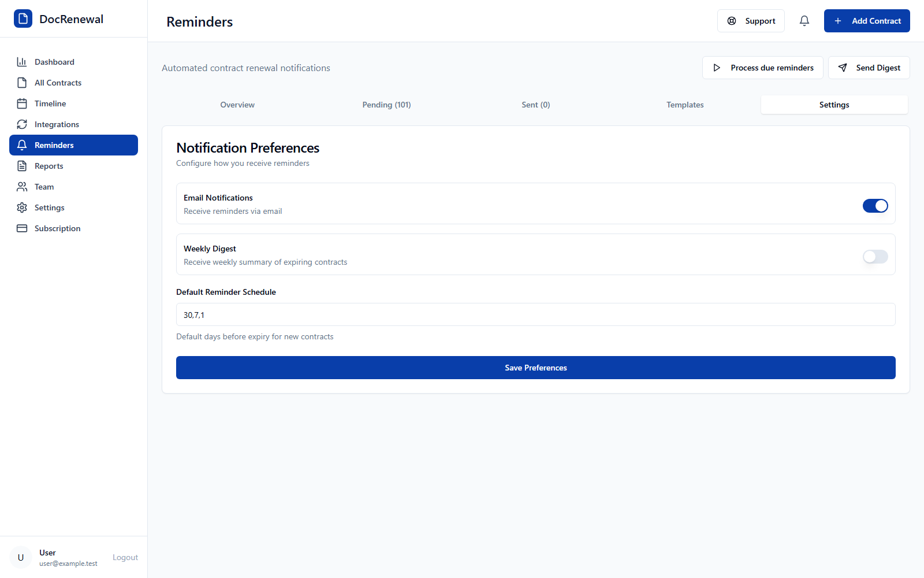The width and height of the screenshot is (924, 578).
Task: Switch to the Templates tab
Action: pos(685,105)
